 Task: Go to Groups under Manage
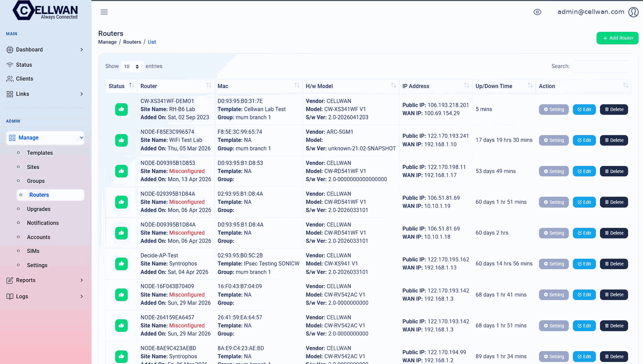click(36, 181)
